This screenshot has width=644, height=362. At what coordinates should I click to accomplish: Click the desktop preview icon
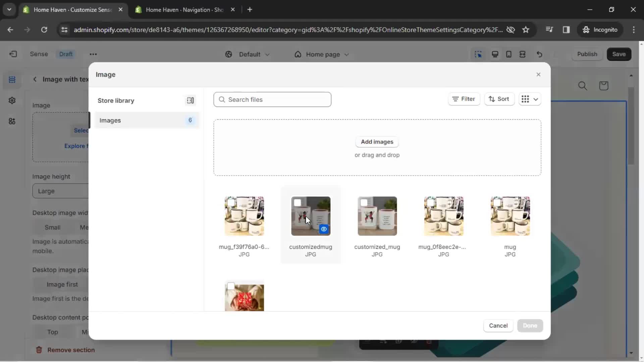click(x=495, y=54)
